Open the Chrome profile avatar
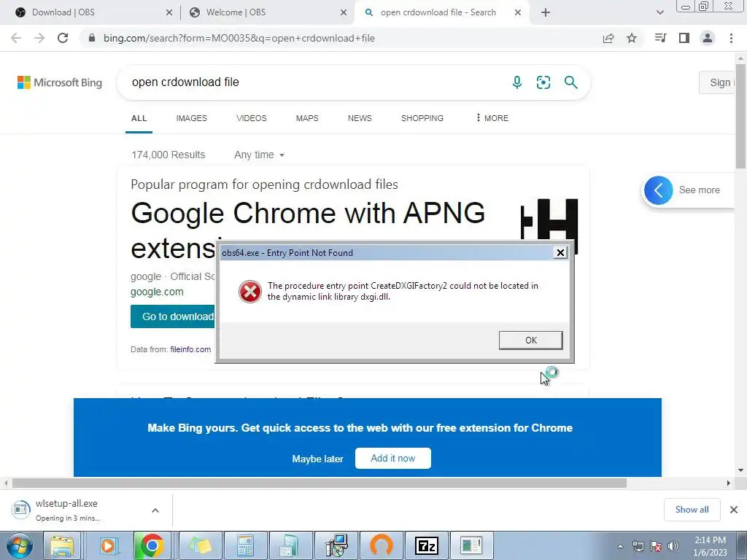747x560 pixels. (x=708, y=38)
